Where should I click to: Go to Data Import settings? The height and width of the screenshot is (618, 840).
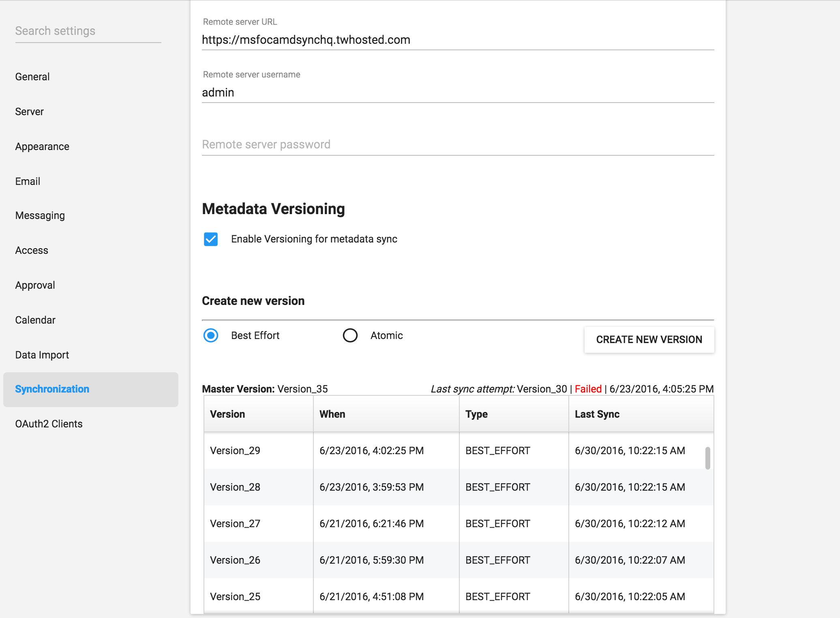42,355
